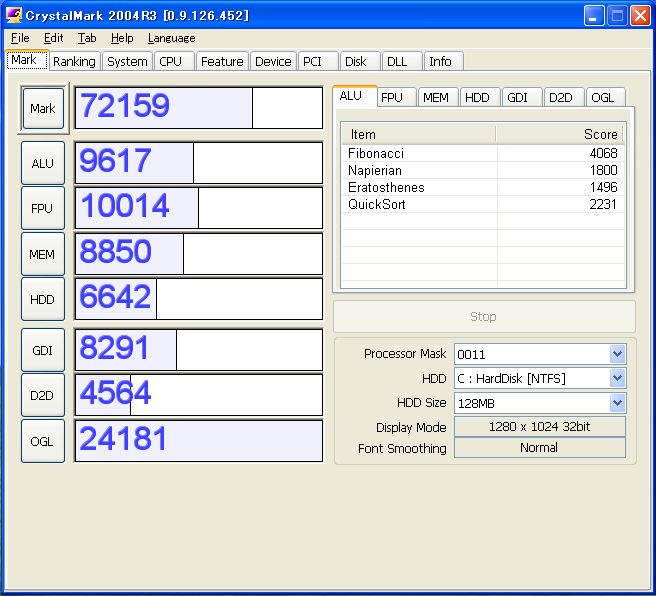Viewport: 656px width, 596px height.
Task: Show HDD results tab in score panel
Action: coord(480,97)
